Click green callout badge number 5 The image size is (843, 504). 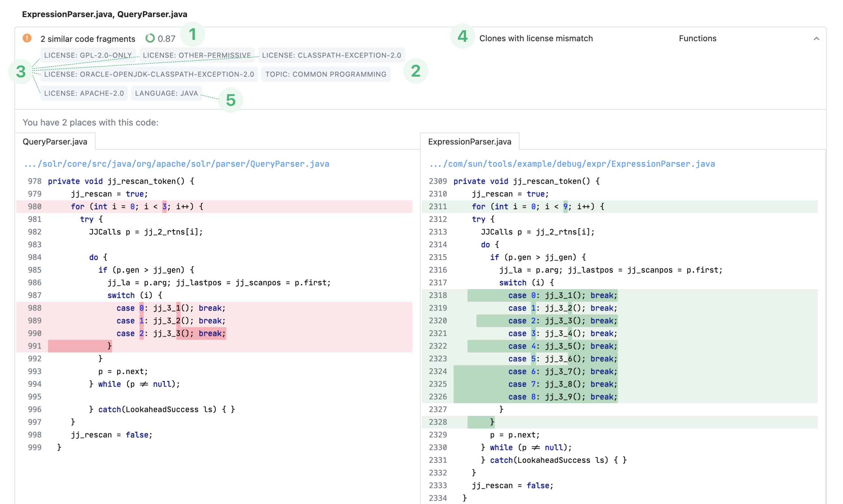230,100
